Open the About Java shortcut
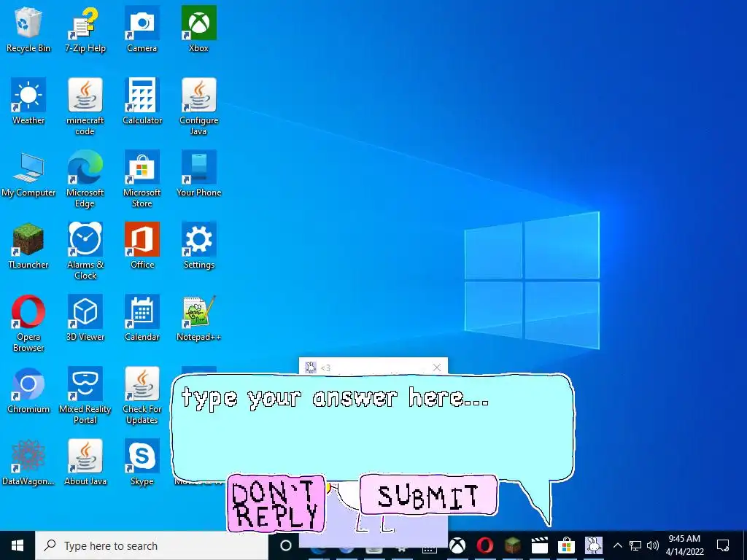The image size is (747, 560). [85, 462]
